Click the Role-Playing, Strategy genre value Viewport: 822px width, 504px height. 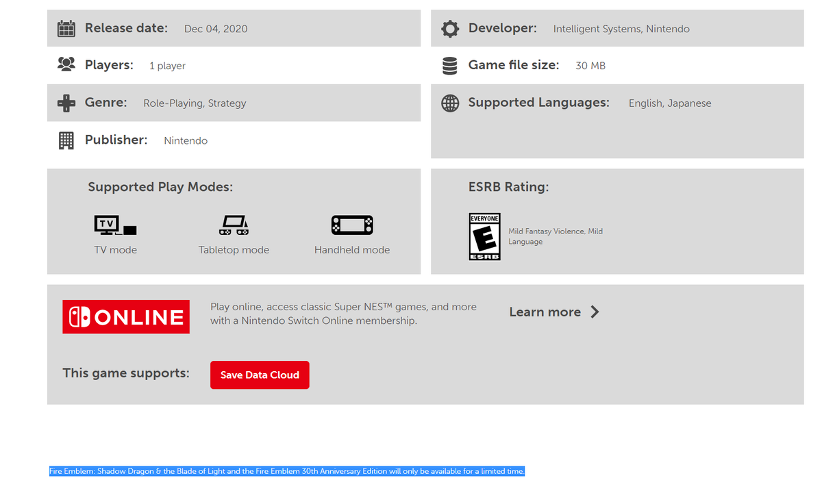(195, 103)
